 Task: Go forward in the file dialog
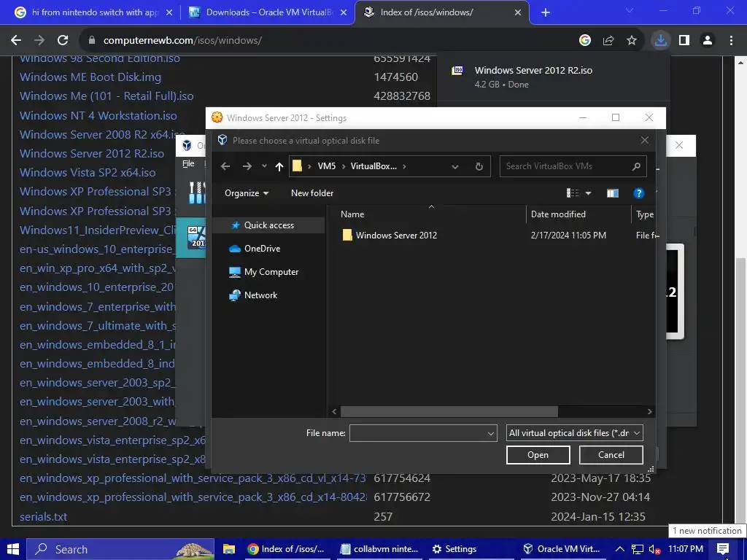[247, 166]
